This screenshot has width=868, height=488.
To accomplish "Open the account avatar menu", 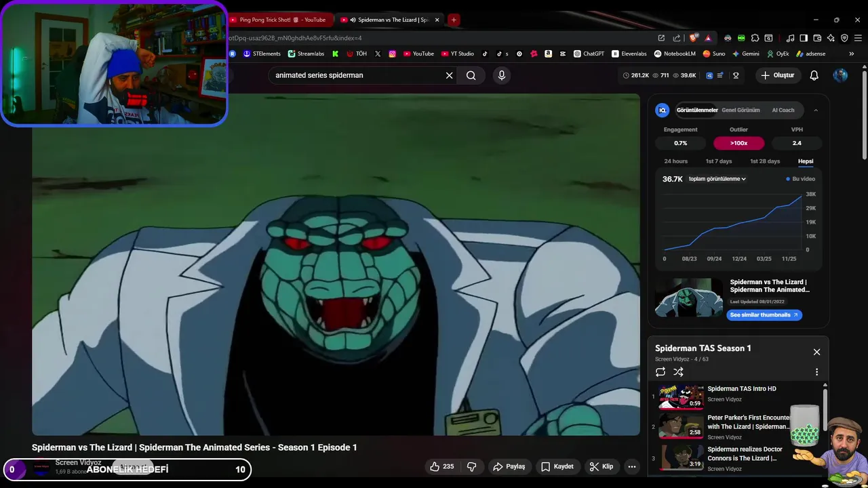I will (x=840, y=75).
